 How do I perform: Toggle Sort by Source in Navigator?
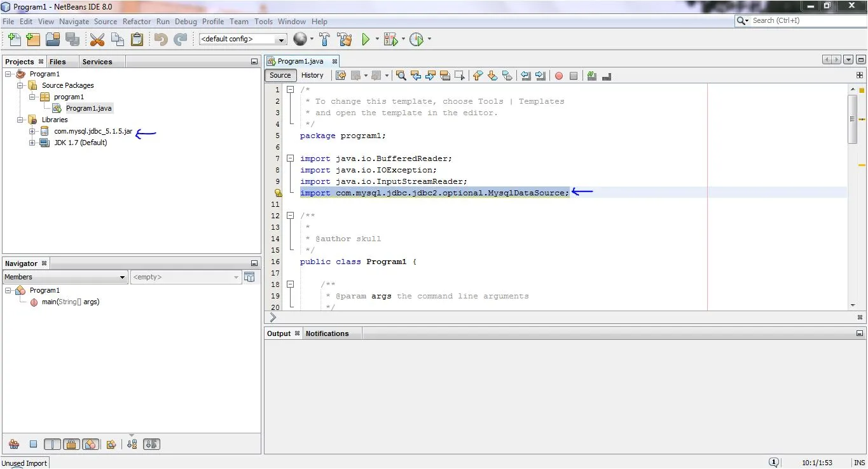tap(151, 444)
